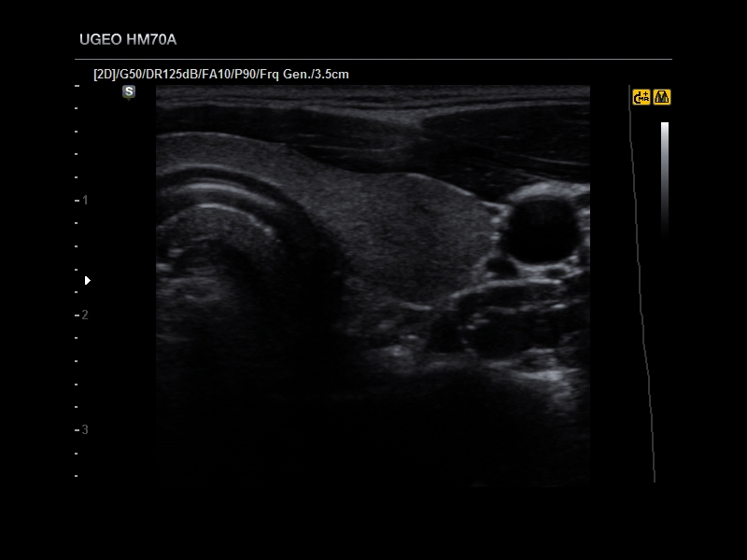The height and width of the screenshot is (560, 747).
Task: Click the depth scale label 1
Action: pyautogui.click(x=85, y=200)
